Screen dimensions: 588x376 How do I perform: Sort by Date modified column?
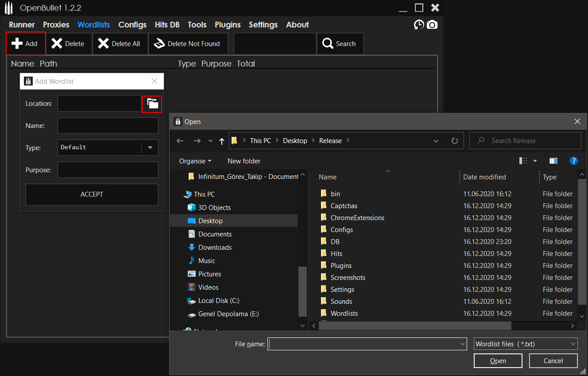click(484, 177)
